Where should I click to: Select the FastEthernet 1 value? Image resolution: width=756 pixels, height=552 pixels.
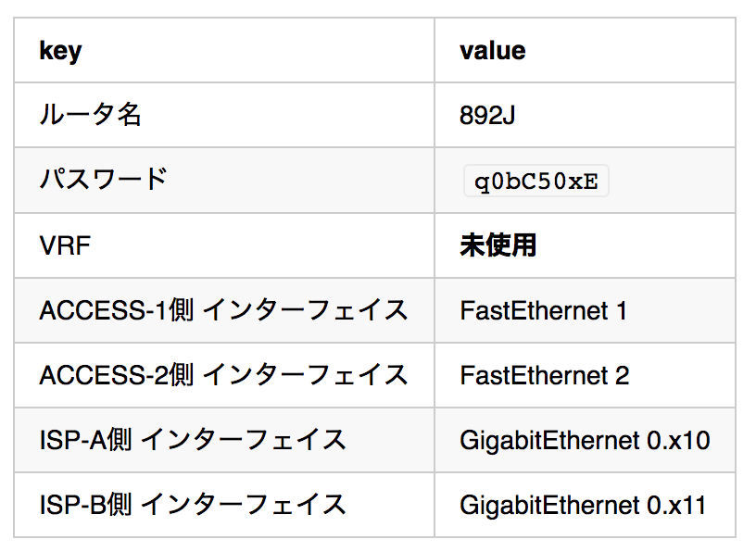point(543,310)
